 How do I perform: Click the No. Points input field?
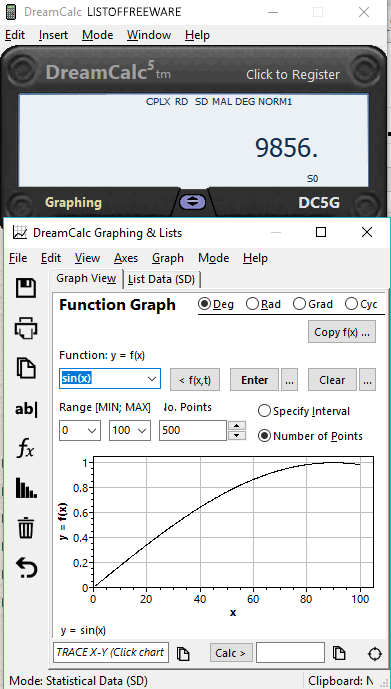click(x=193, y=430)
